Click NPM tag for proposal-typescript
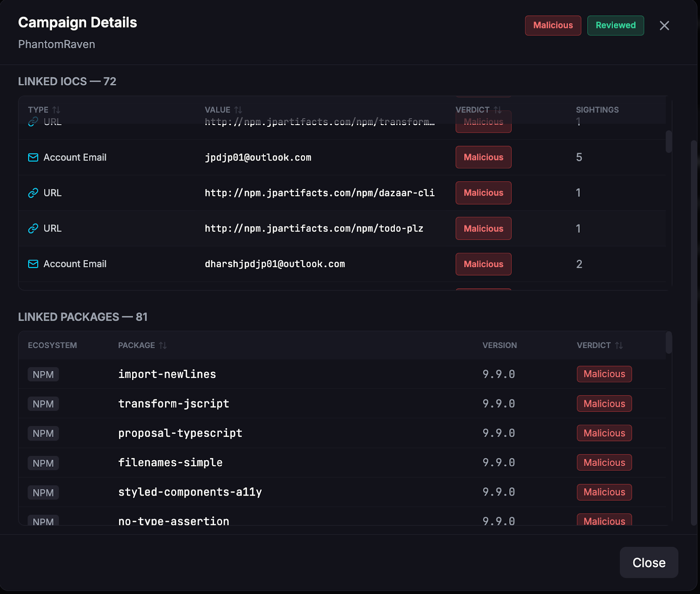This screenshot has width=700, height=594. 43,433
